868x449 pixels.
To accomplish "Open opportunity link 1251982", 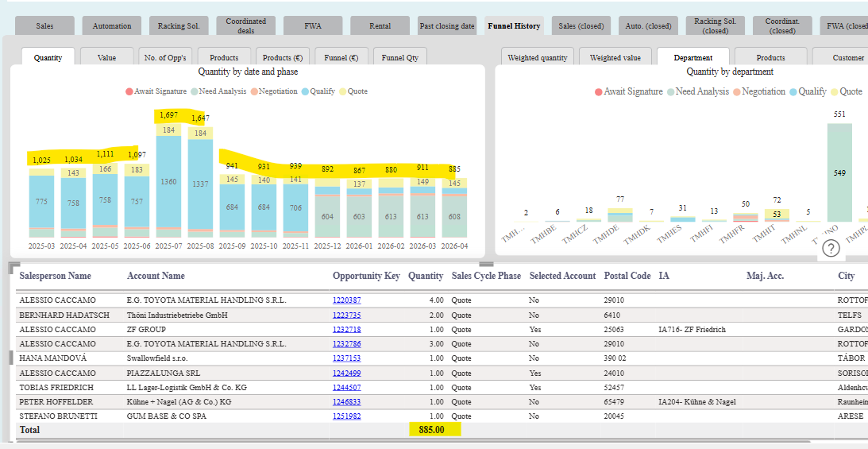I will coord(346,416).
